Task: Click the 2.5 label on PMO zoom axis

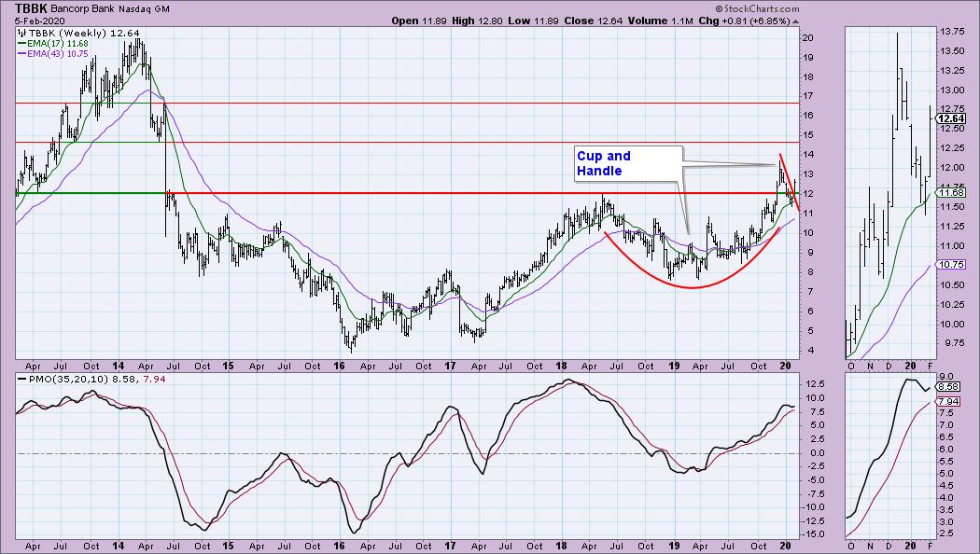Action: point(945,533)
